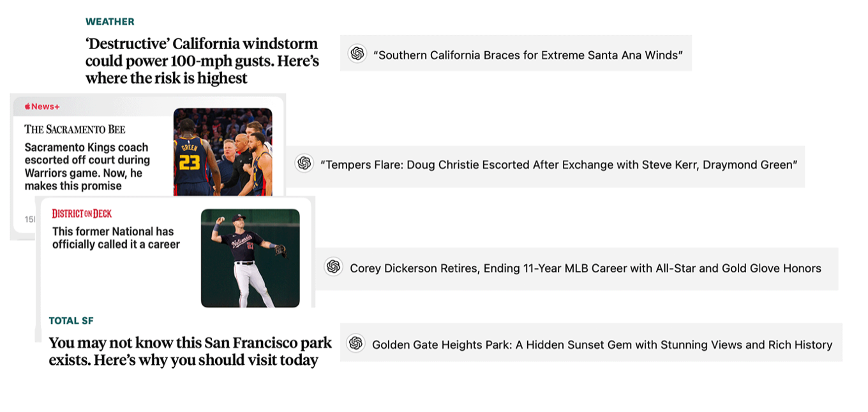Open the 'This former National' retirement headline
Screen dimensions: 868x412
pos(116,238)
